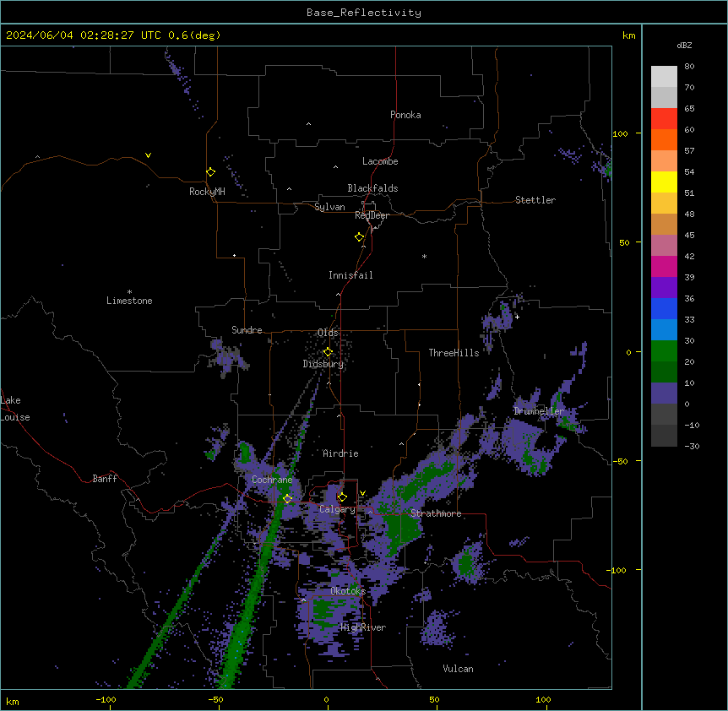Click the Calgary city label
Screen dimensions: 728x711
pyautogui.click(x=337, y=509)
